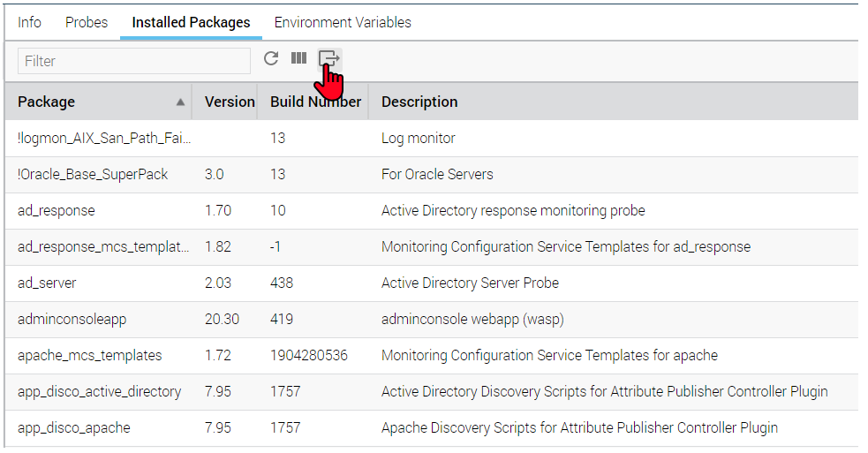The width and height of the screenshot is (868, 453).
Task: Toggle sort arrow on Package column
Action: pyautogui.click(x=180, y=102)
